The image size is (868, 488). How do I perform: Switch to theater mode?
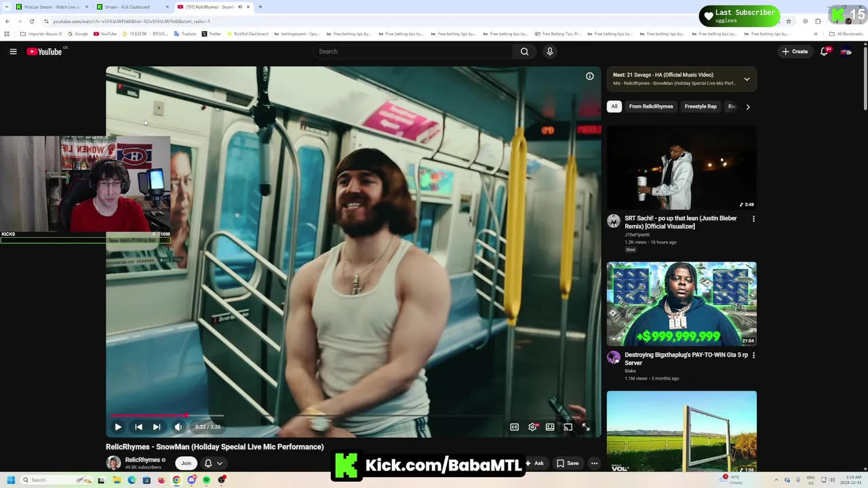(x=550, y=427)
